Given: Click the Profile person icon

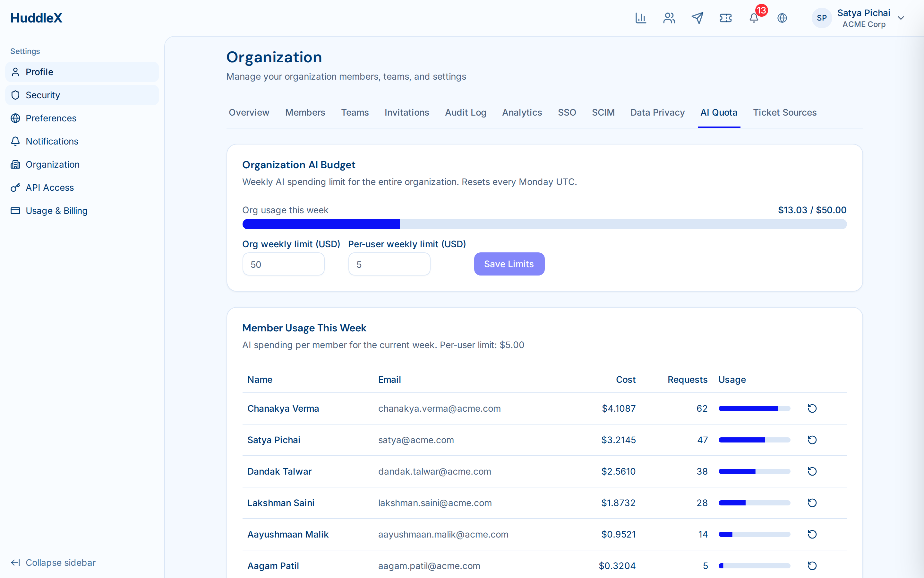Looking at the screenshot, I should coord(15,72).
